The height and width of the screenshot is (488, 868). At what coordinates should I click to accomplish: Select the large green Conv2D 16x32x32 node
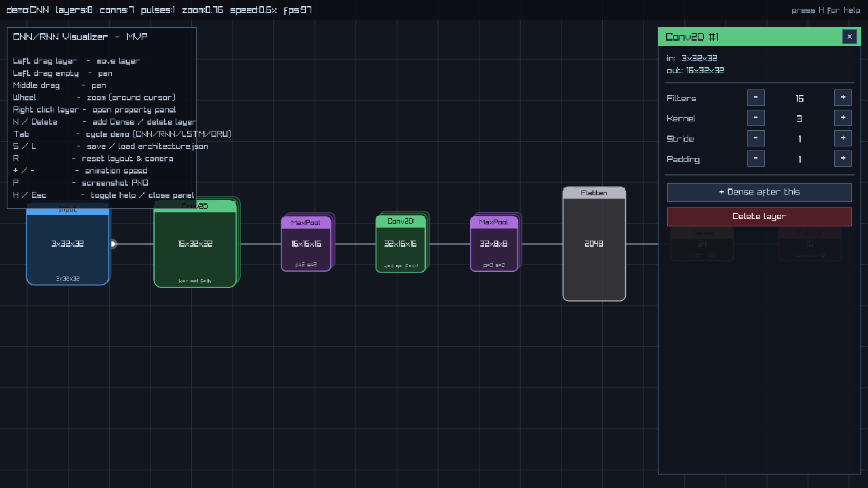[x=195, y=244]
